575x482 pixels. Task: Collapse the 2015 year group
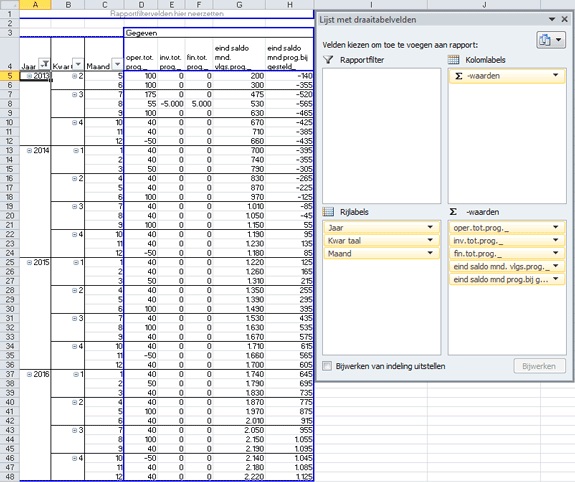tap(29, 262)
